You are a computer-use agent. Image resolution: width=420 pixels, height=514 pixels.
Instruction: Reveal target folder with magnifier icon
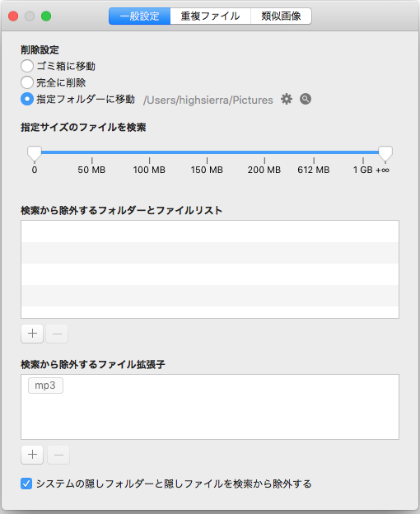[306, 99]
